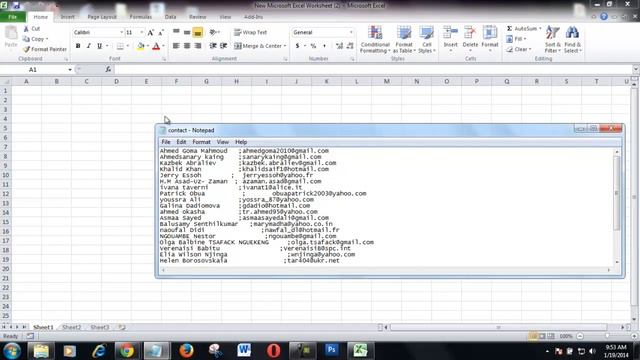Apply Comma Style
Viewport: 640px width, 360px height.
[324, 46]
